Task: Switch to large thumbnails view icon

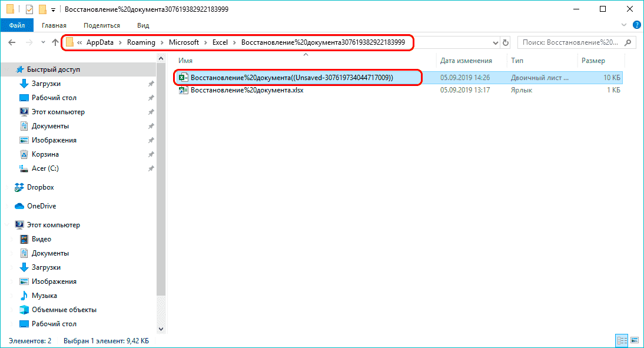Action: (635, 340)
